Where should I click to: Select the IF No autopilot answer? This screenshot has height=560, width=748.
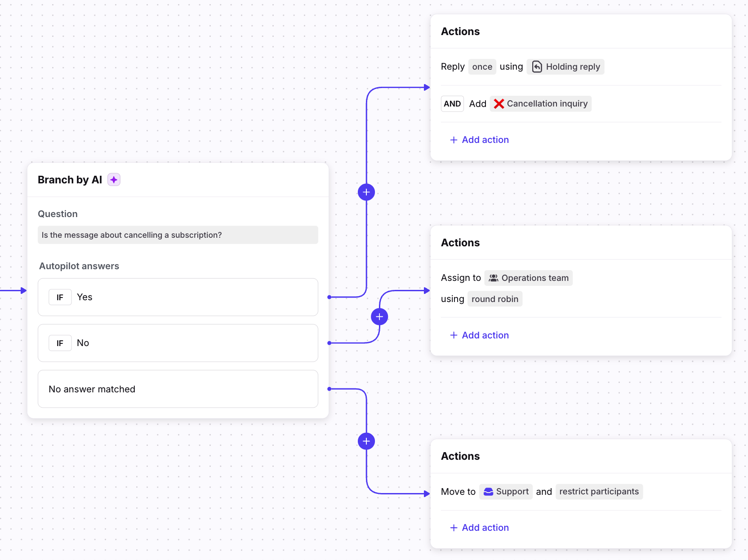click(178, 343)
